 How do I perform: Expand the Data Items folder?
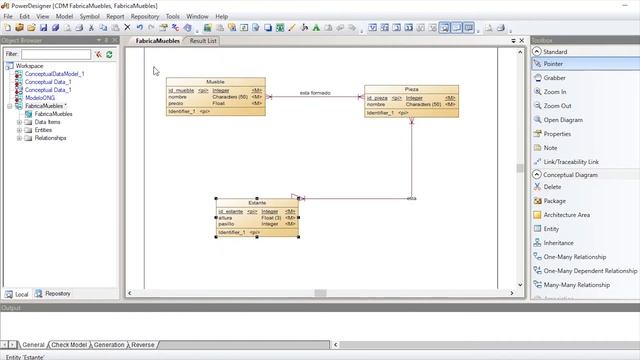[19, 122]
